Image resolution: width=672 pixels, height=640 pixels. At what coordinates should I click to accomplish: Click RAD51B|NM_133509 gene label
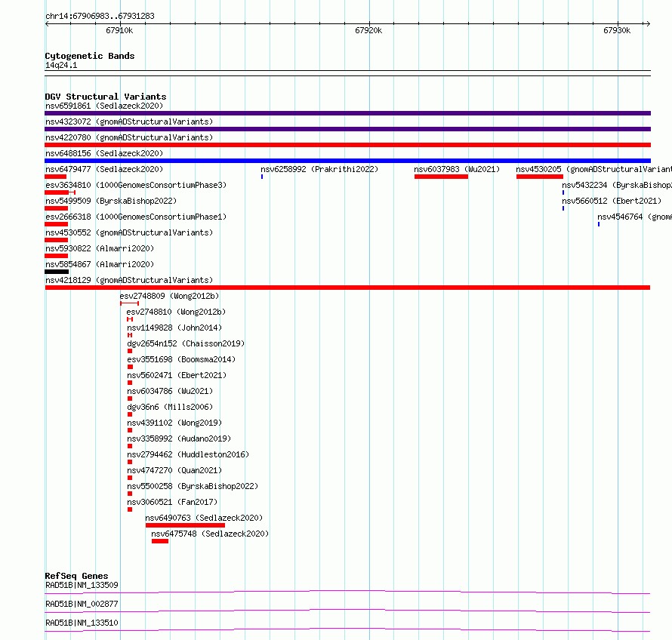pos(82,585)
